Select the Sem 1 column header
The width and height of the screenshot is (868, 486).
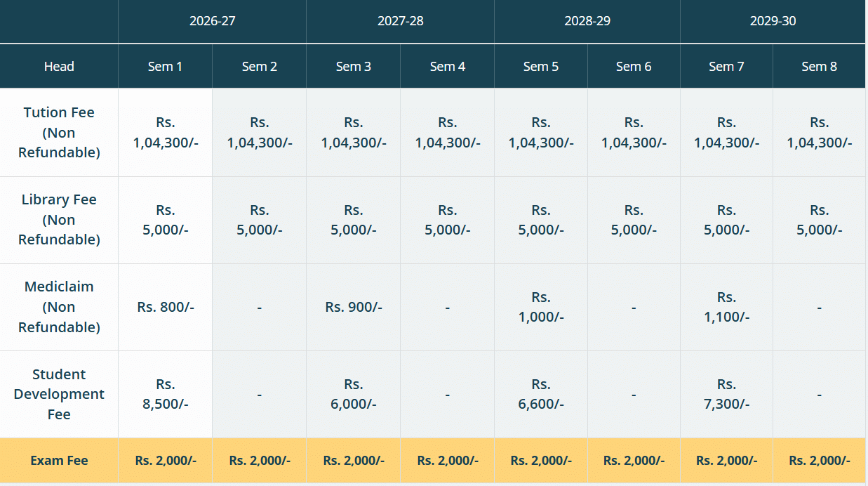(x=165, y=67)
